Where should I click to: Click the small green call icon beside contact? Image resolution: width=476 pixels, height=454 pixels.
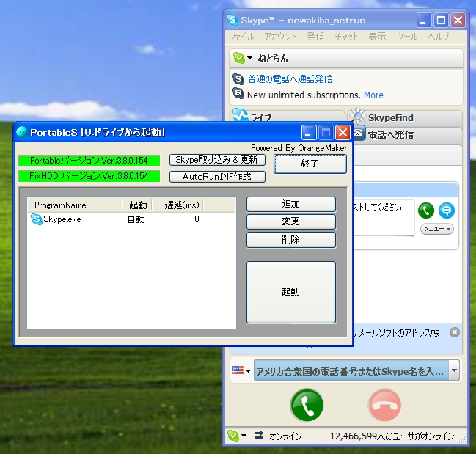point(426,210)
